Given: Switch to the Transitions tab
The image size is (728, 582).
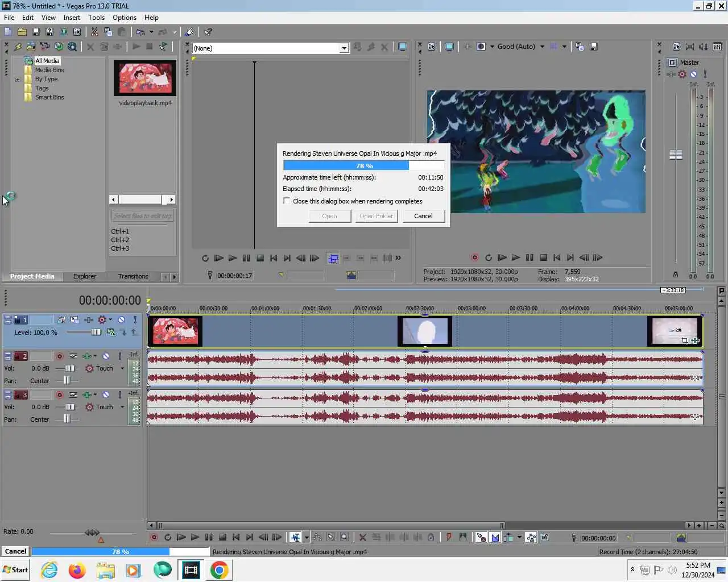Looking at the screenshot, I should 133,276.
